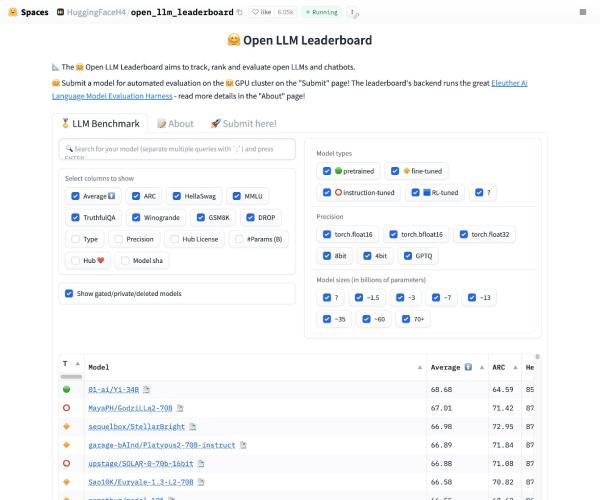Switch to the About tab

[175, 123]
